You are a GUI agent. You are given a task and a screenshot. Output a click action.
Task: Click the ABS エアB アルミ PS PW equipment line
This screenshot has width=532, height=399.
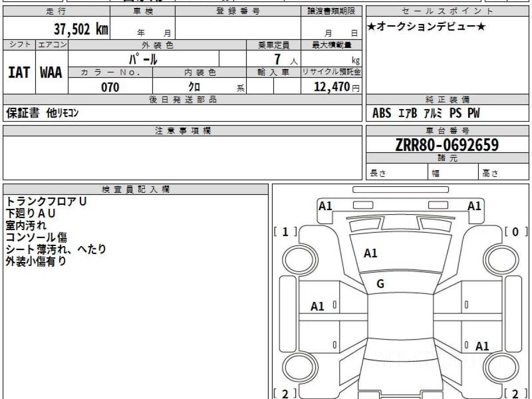coord(426,113)
